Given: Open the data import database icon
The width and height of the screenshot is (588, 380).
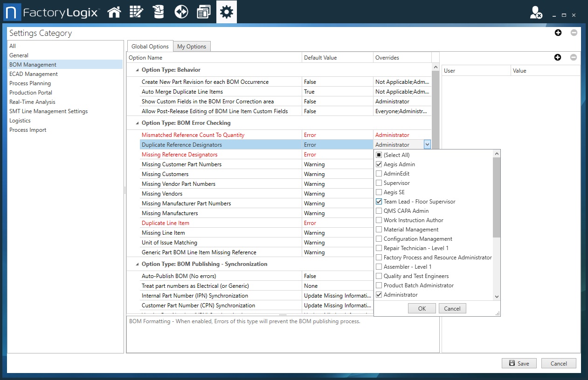Looking at the screenshot, I should click(x=159, y=12).
